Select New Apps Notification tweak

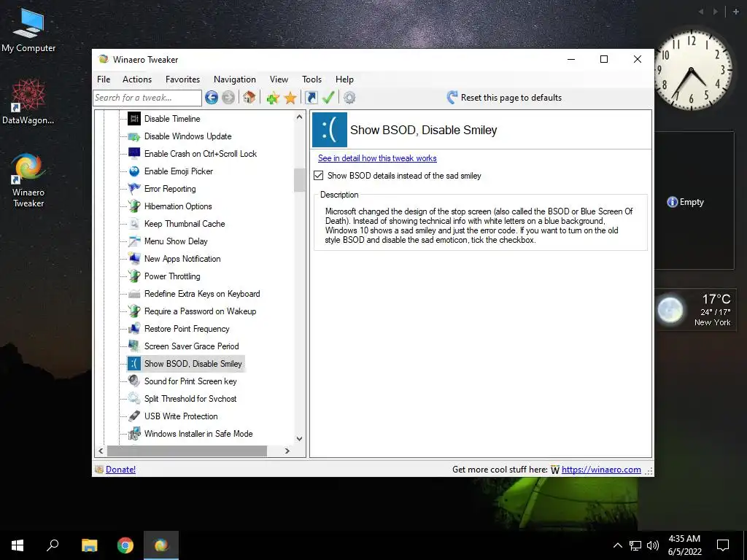tap(182, 259)
